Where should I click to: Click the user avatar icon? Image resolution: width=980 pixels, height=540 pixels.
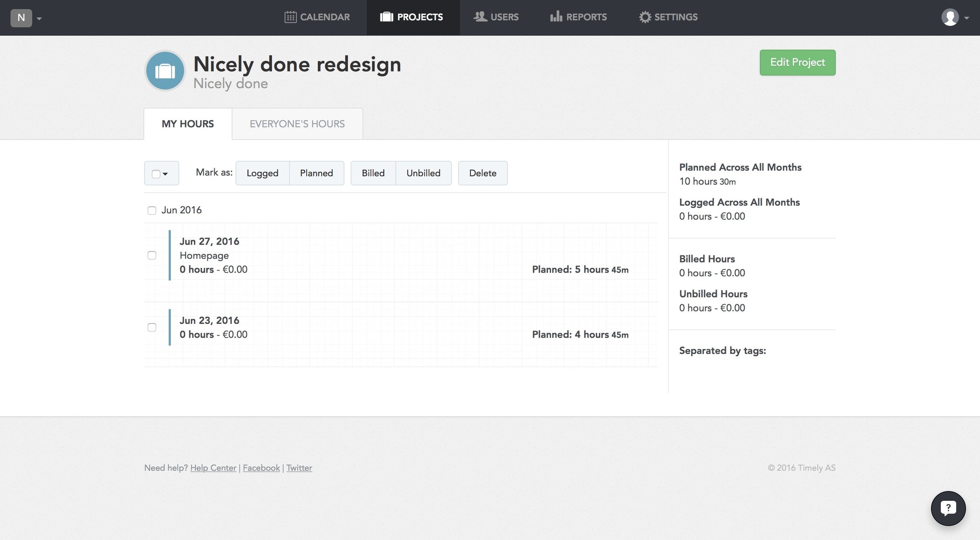950,18
